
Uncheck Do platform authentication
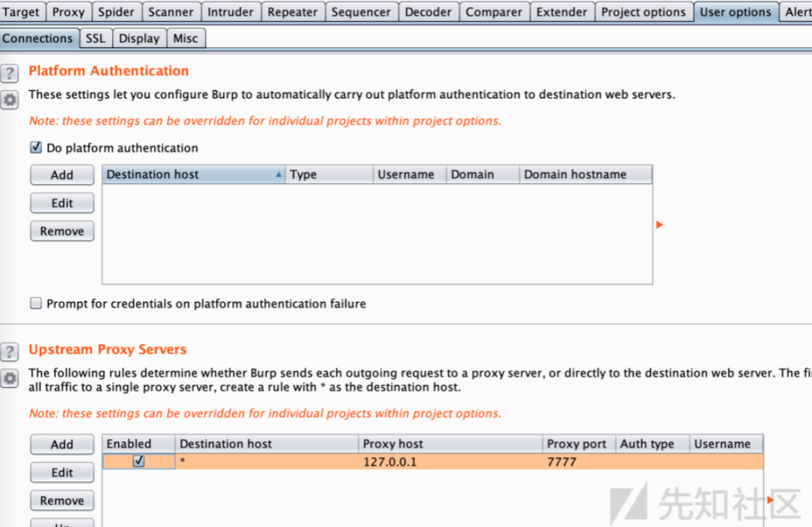click(36, 147)
